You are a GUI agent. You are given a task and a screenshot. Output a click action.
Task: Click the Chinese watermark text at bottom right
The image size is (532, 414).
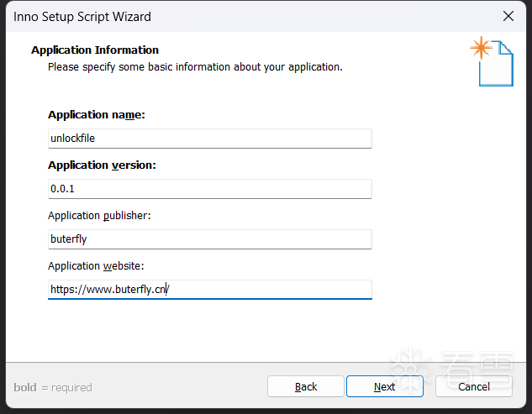coord(477,363)
